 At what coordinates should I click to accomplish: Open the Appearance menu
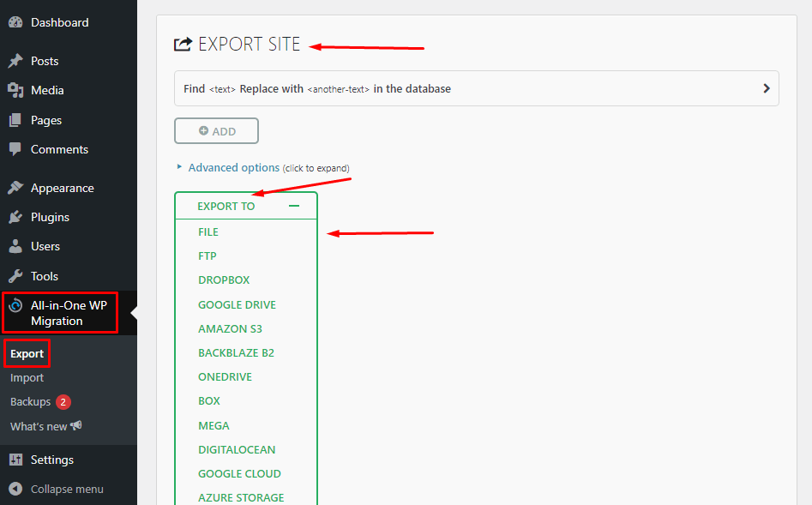(x=62, y=188)
